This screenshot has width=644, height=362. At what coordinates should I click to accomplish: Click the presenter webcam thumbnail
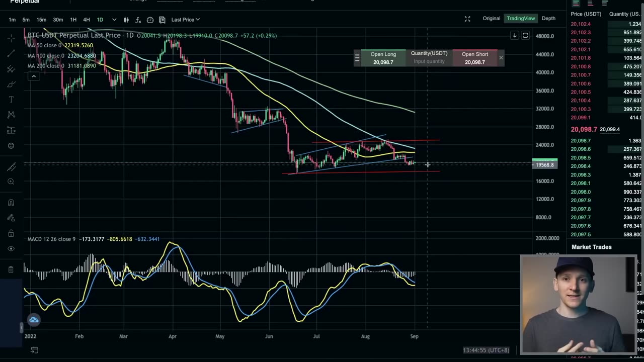pyautogui.click(x=578, y=305)
